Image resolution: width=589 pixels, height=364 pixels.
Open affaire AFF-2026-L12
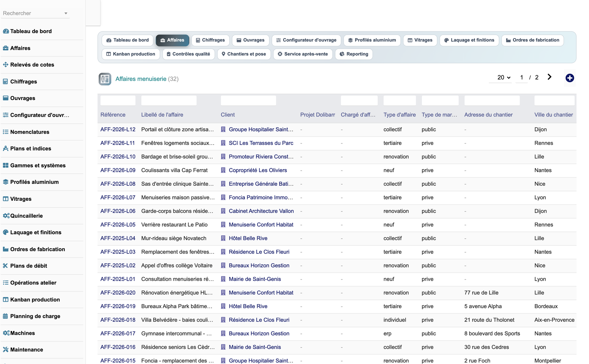(118, 129)
